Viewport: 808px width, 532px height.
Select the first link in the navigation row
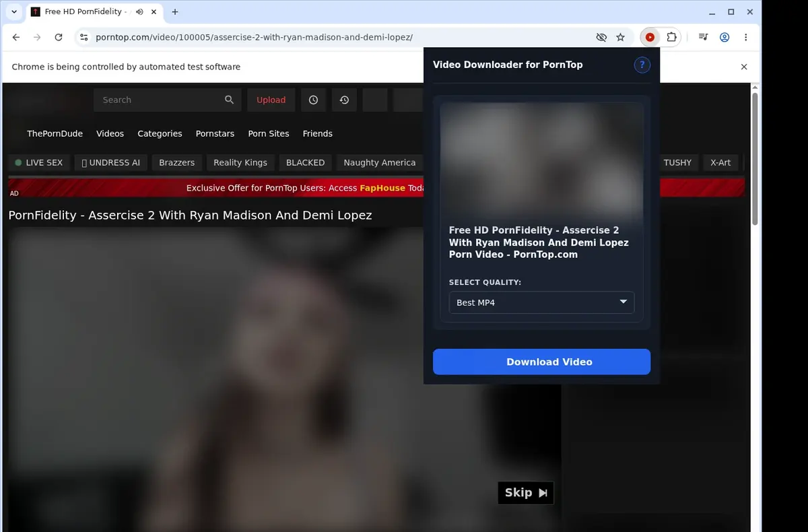[x=55, y=133]
